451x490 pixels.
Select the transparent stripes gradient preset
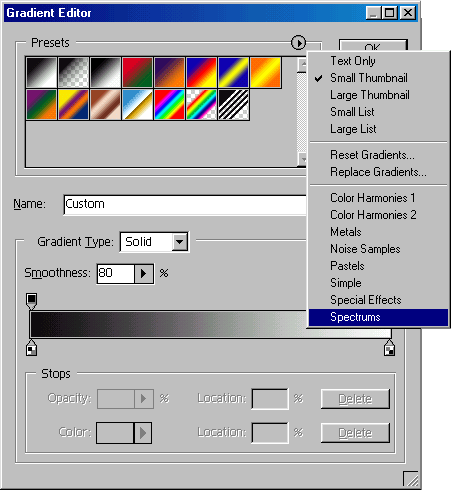point(233,104)
